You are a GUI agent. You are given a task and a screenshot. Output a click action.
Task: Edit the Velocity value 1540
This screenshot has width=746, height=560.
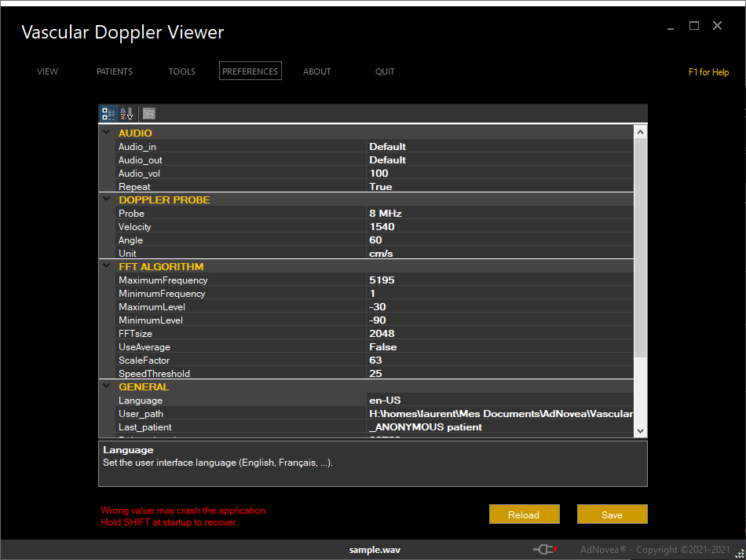pyautogui.click(x=500, y=226)
